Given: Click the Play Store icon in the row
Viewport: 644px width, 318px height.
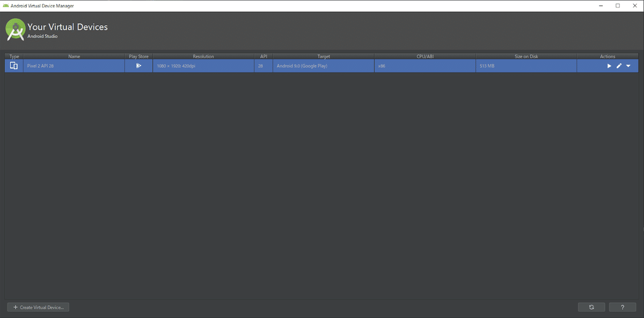Looking at the screenshot, I should (x=138, y=66).
